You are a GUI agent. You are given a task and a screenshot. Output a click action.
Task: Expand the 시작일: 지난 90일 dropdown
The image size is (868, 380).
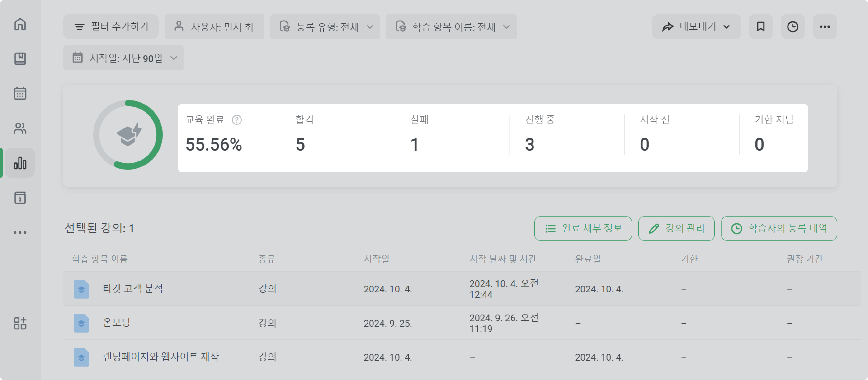(x=123, y=58)
